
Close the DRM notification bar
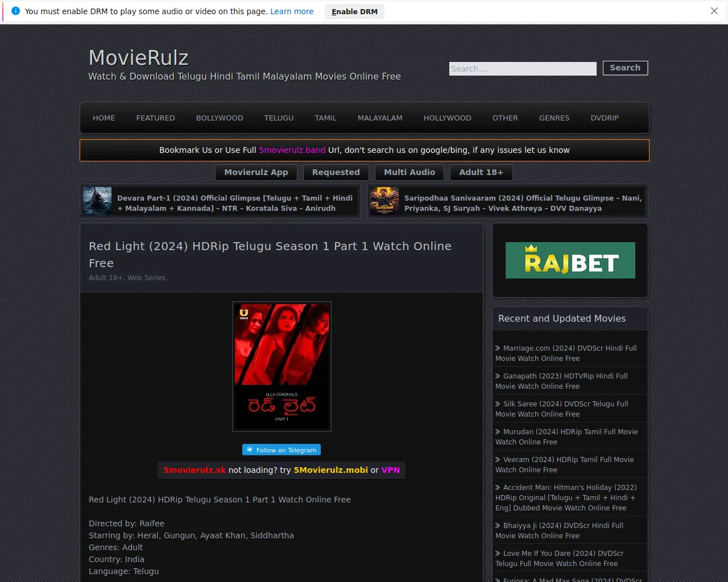(714, 11)
